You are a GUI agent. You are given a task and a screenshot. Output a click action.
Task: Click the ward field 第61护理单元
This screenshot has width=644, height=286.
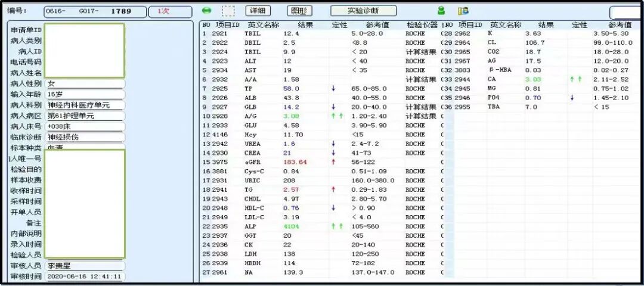click(x=84, y=116)
